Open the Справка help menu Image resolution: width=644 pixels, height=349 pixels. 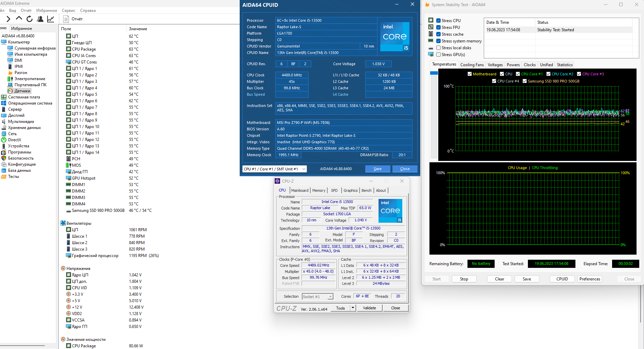pyautogui.click(x=88, y=11)
